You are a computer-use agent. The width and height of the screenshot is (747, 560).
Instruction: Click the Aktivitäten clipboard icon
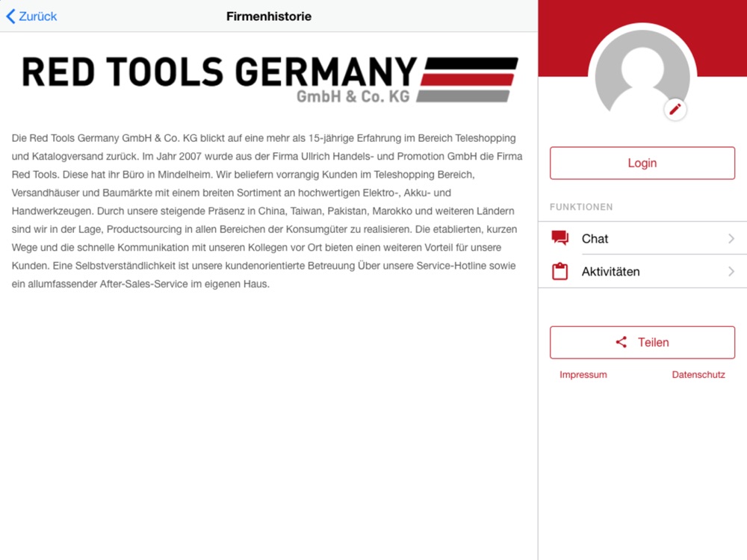[x=560, y=272]
